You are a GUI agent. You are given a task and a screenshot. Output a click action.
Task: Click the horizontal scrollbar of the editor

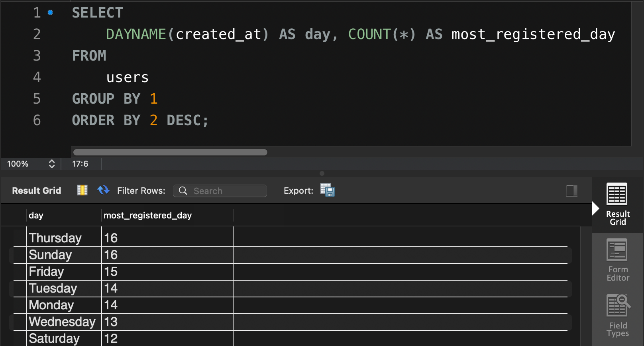[x=170, y=152]
